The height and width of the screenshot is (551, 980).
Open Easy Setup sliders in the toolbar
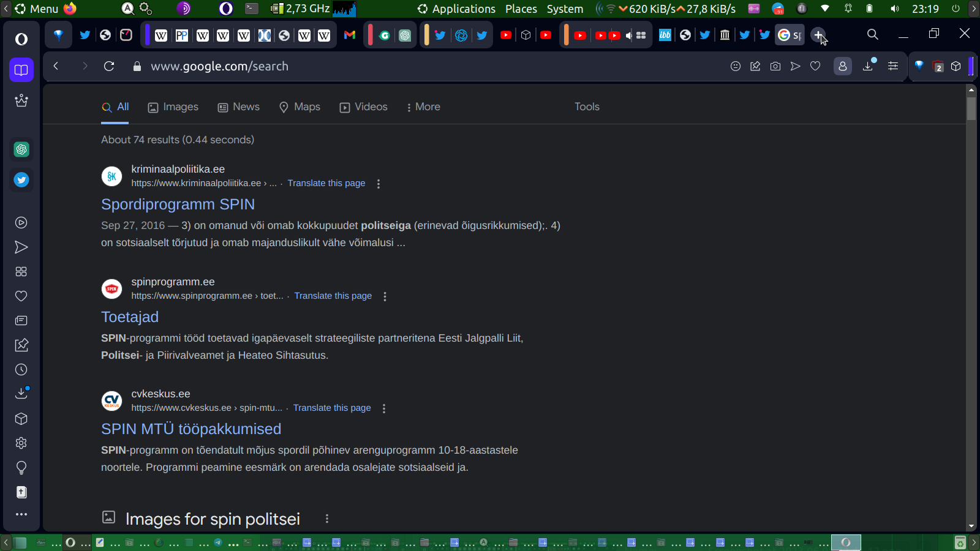[x=893, y=66]
